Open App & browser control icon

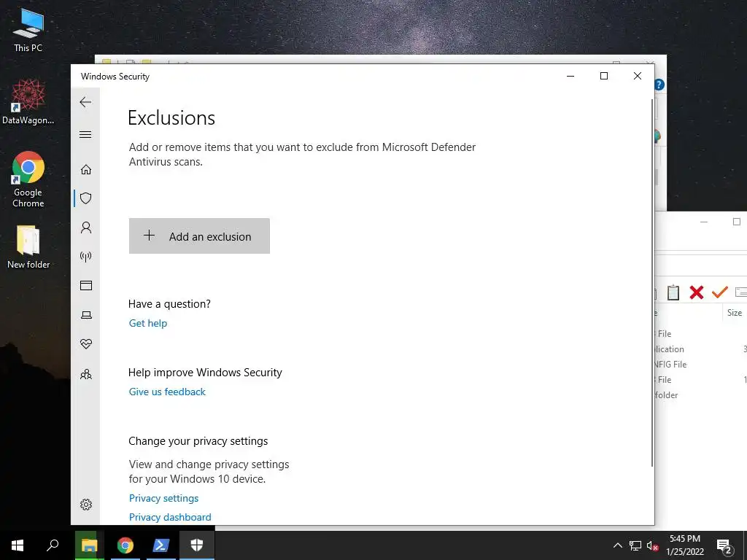[x=86, y=286]
